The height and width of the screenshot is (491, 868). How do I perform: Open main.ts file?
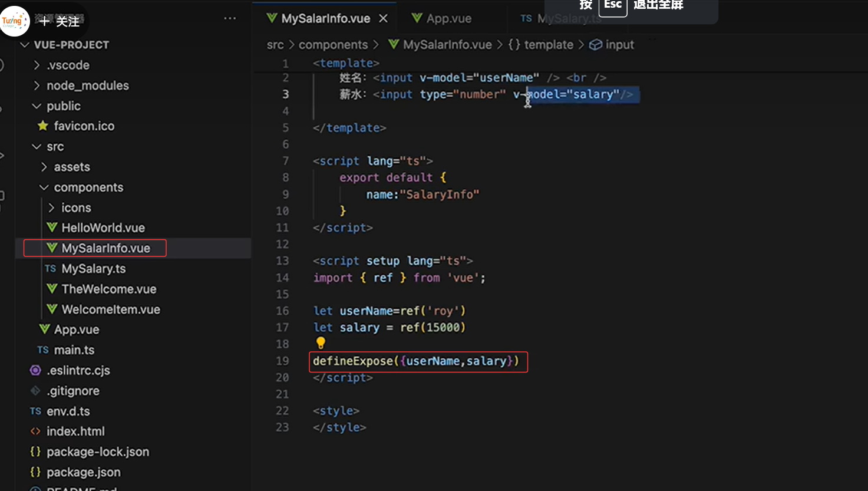pyautogui.click(x=74, y=350)
